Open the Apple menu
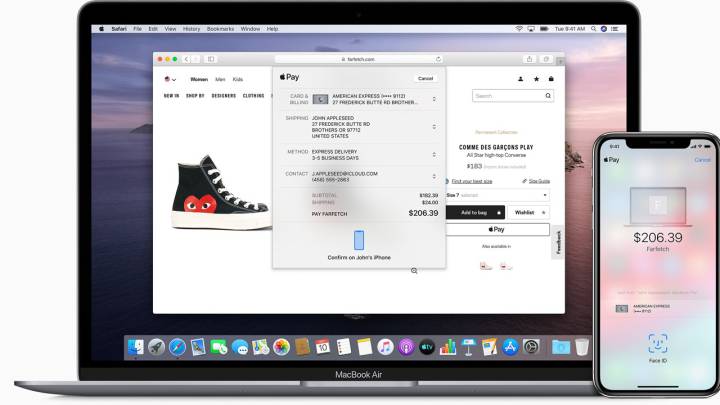720x405 pixels. (101, 28)
